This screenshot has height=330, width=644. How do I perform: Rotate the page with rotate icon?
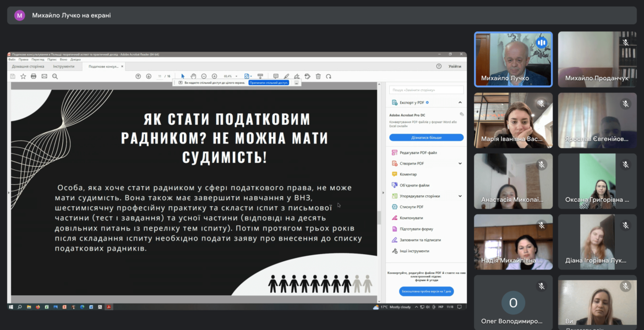[329, 76]
